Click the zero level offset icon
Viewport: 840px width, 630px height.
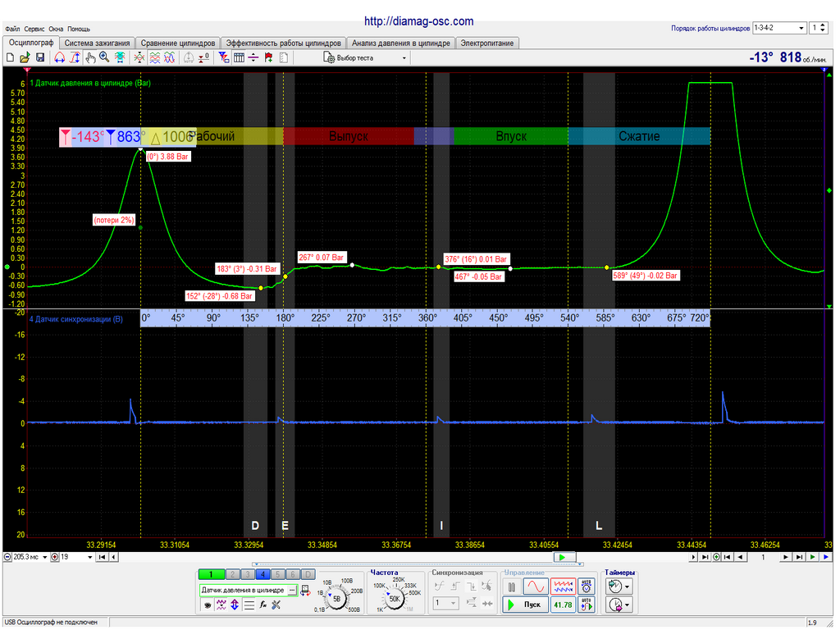(x=203, y=57)
